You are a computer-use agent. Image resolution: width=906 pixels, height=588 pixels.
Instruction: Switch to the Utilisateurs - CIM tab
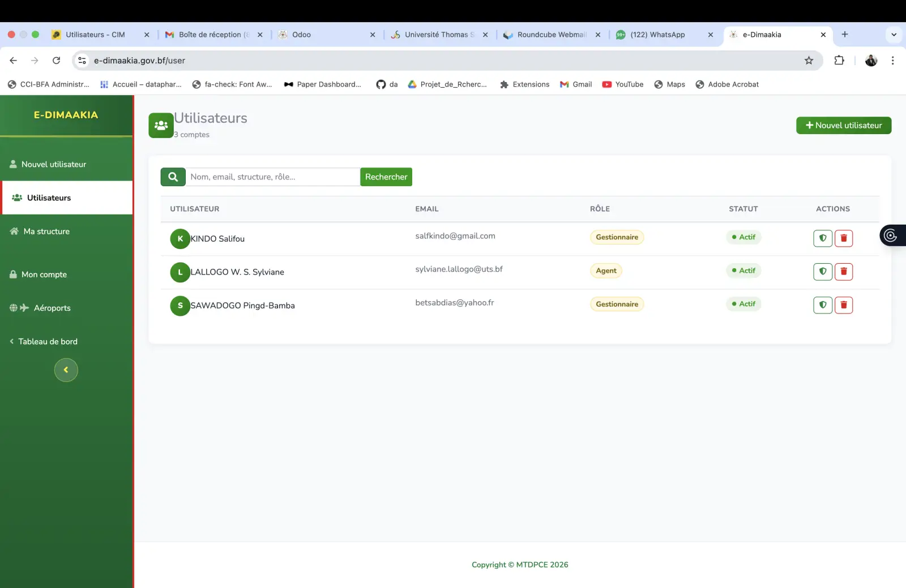point(101,35)
